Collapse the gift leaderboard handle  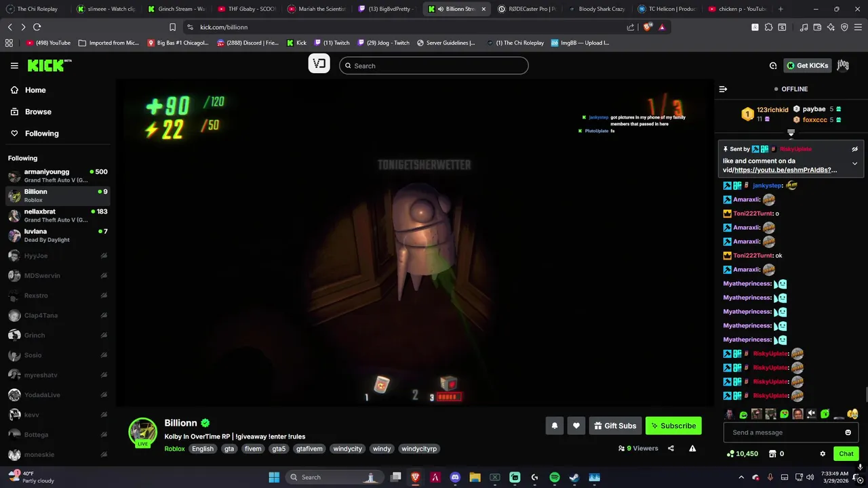coord(791,133)
